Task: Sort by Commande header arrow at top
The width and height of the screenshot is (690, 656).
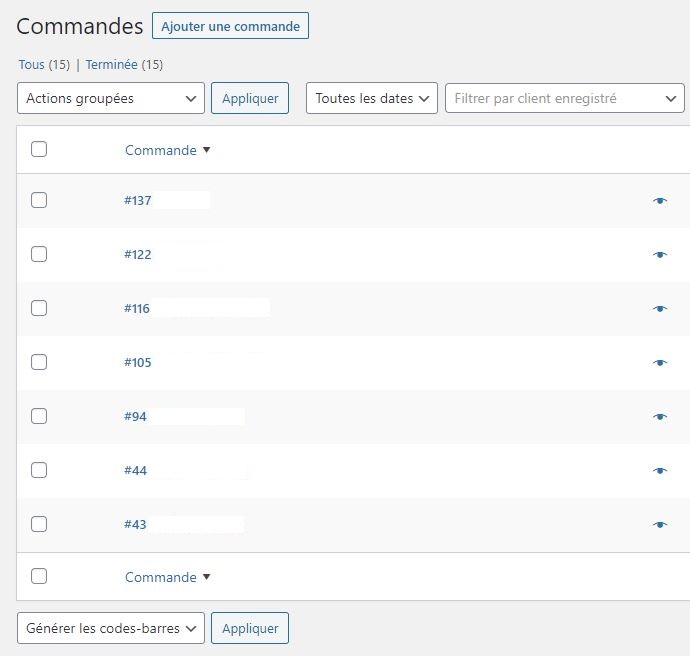Action: click(x=206, y=151)
